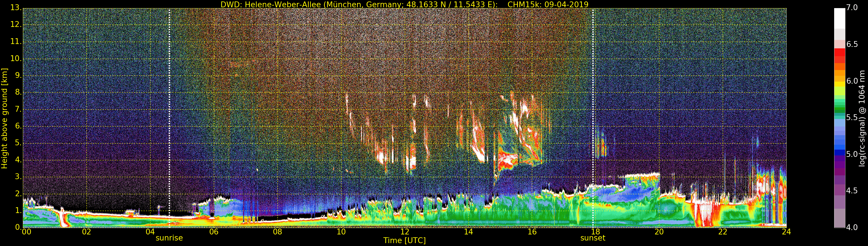Screen dimensions: 868x246
Task: Click the white dotted sunset marker line
Action: pyautogui.click(x=593, y=118)
